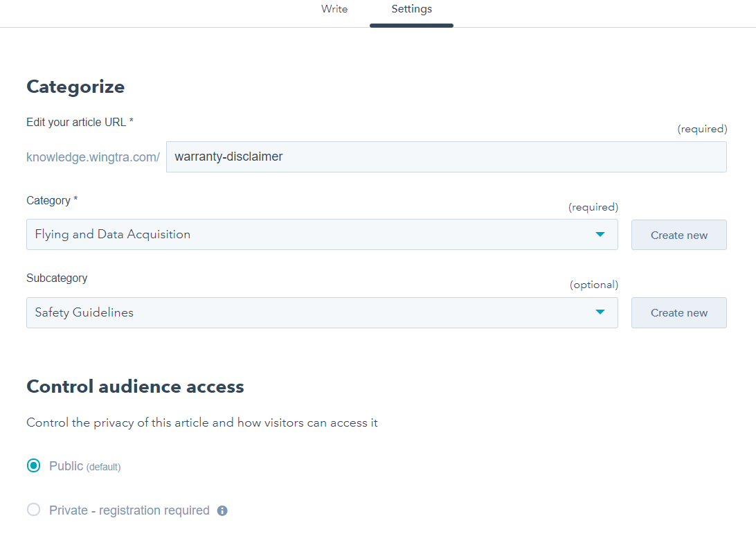Click the Category dropdown caret arrow
Viewport: 756px width, 534px height.
(600, 234)
